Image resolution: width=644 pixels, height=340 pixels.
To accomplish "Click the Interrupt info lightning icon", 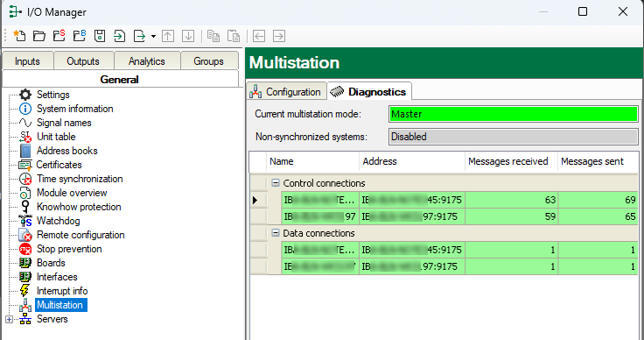I will pyautogui.click(x=25, y=291).
